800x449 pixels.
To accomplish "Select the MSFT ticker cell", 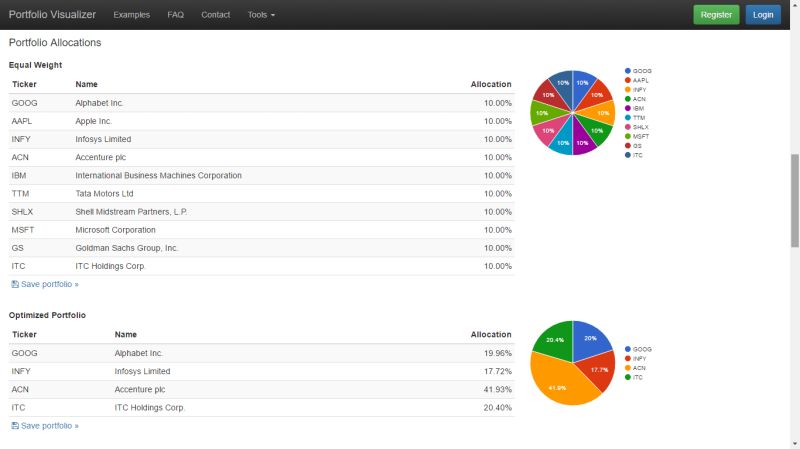I will [x=23, y=230].
